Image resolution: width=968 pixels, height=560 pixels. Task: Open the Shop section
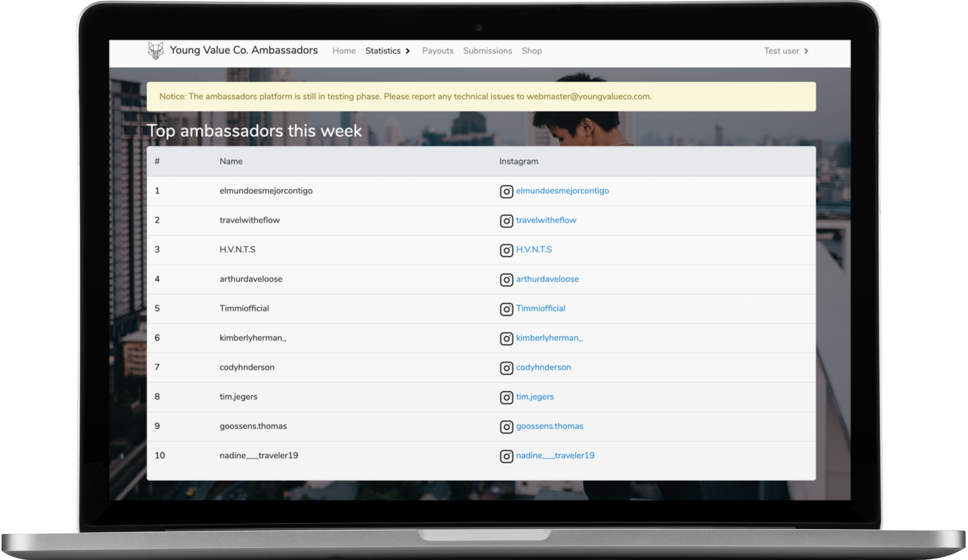click(x=531, y=51)
